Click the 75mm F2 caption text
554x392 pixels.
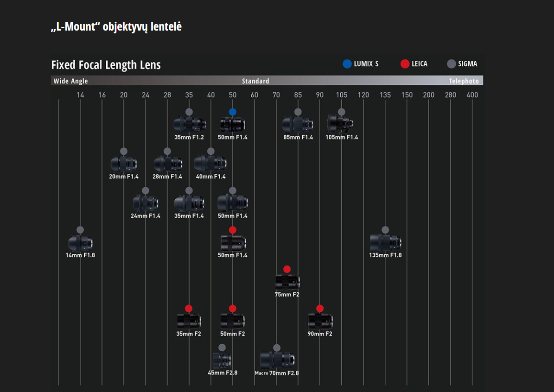pos(287,295)
